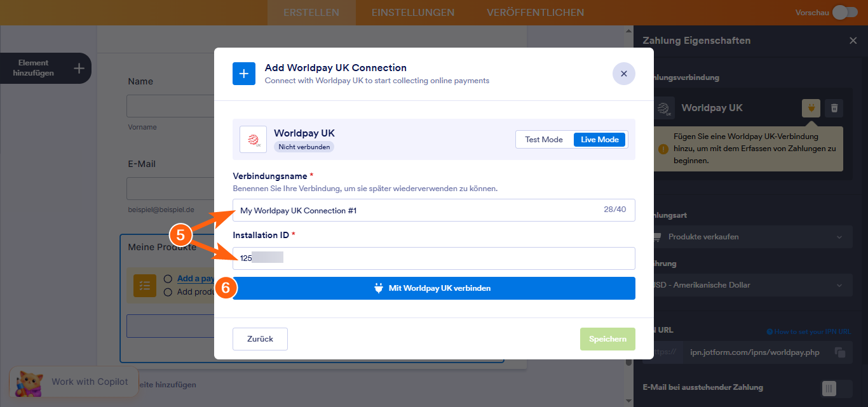The width and height of the screenshot is (868, 407).
Task: Select the Add a payment radio button
Action: 167,278
